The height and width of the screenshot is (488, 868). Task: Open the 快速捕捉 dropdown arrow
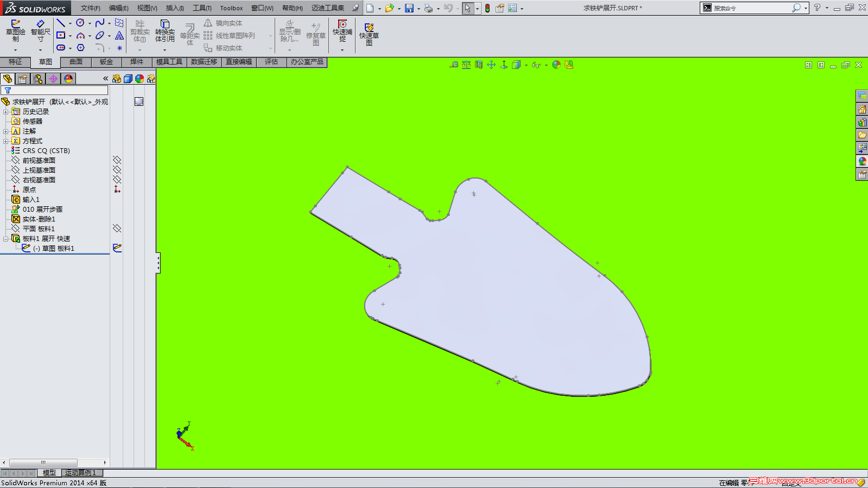click(x=343, y=50)
